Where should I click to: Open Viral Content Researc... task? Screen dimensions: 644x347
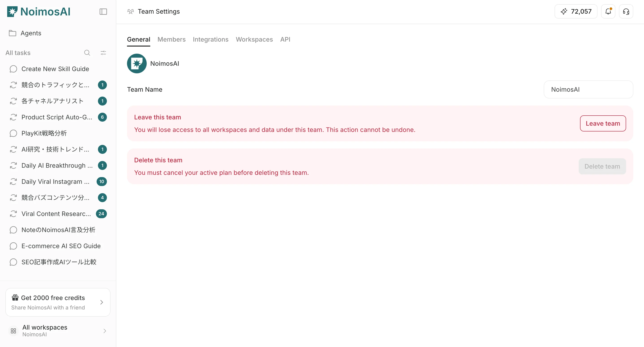click(x=58, y=214)
